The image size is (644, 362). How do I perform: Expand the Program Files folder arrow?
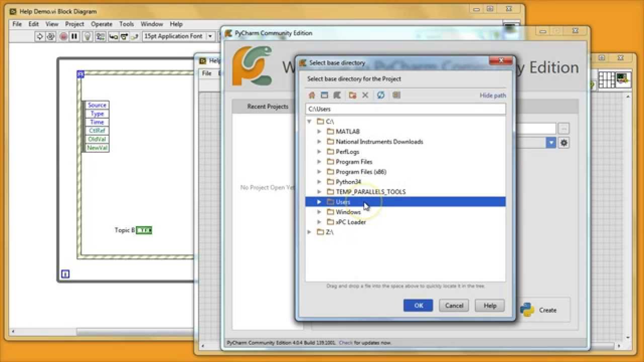pos(319,161)
